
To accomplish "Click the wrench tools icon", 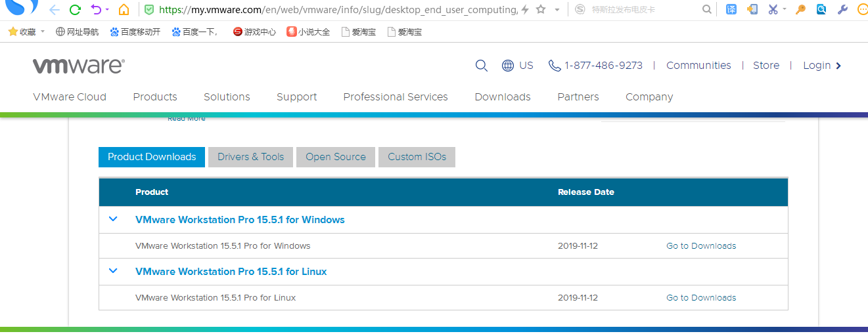I will coord(842,10).
